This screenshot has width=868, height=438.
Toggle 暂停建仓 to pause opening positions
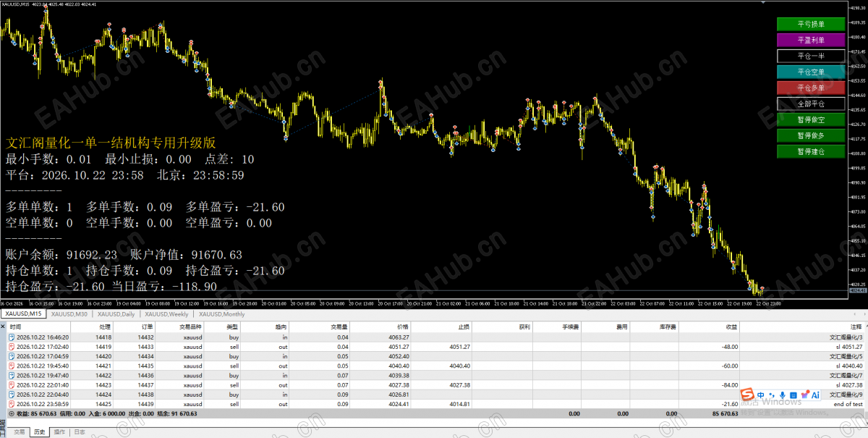[810, 151]
